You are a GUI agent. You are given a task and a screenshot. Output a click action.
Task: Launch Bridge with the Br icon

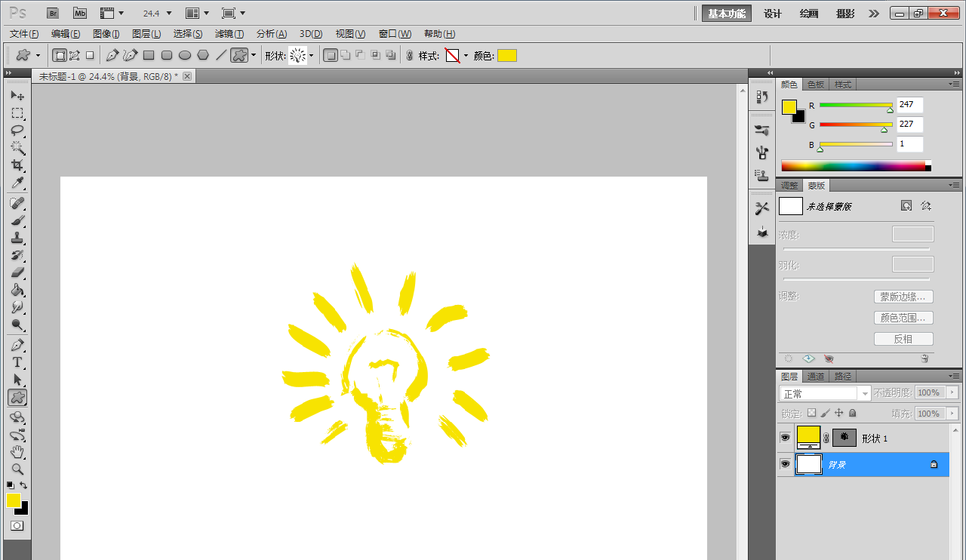[x=52, y=13]
